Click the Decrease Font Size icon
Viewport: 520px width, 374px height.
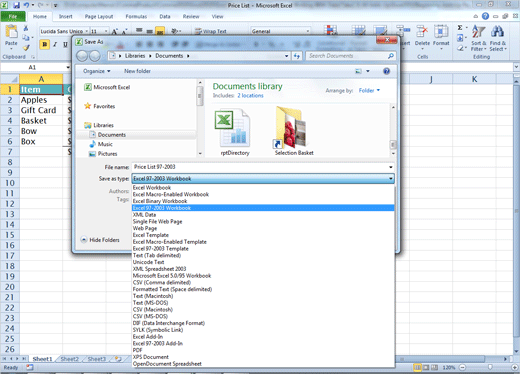(124, 31)
